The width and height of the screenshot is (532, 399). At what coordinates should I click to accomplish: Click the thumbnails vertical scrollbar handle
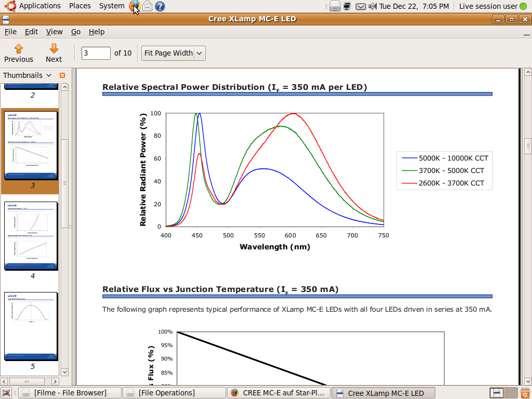click(64, 183)
